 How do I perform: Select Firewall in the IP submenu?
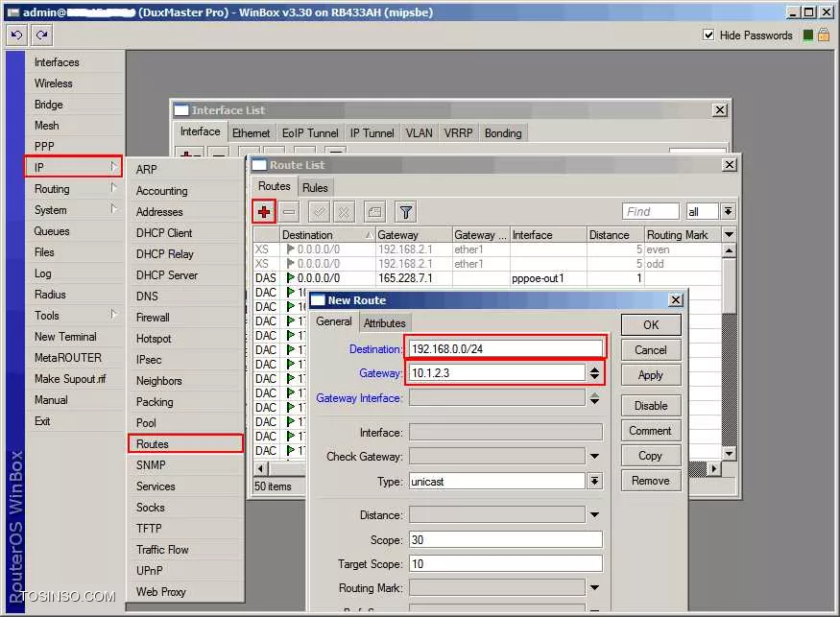(185, 317)
